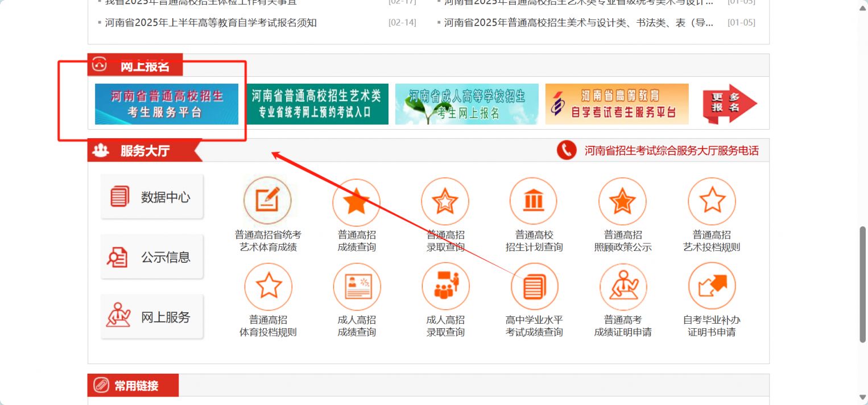This screenshot has width=868, height=405.
Task: Open 普通高校招生计划查询 building icon
Action: click(534, 201)
